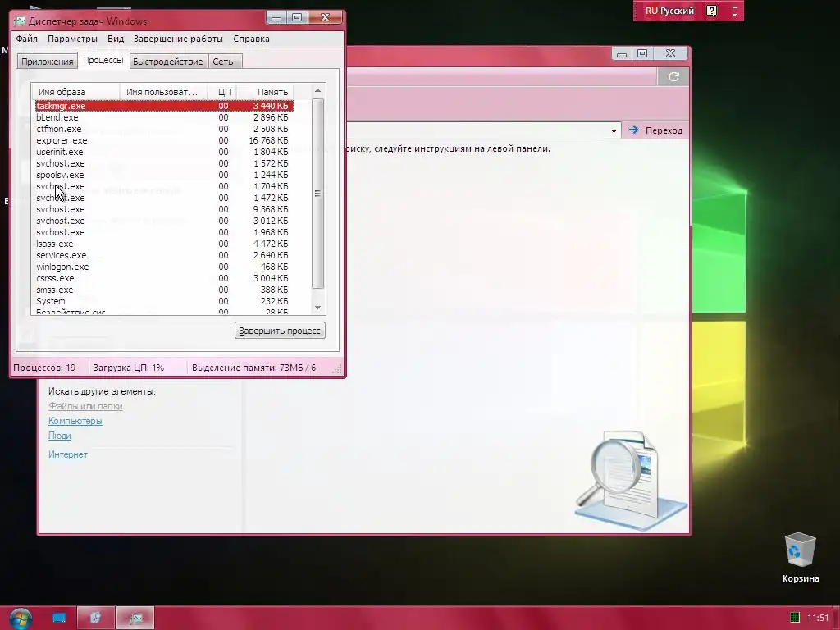The image size is (840, 630).
Task: Open the Интернет search link
Action: 68,454
